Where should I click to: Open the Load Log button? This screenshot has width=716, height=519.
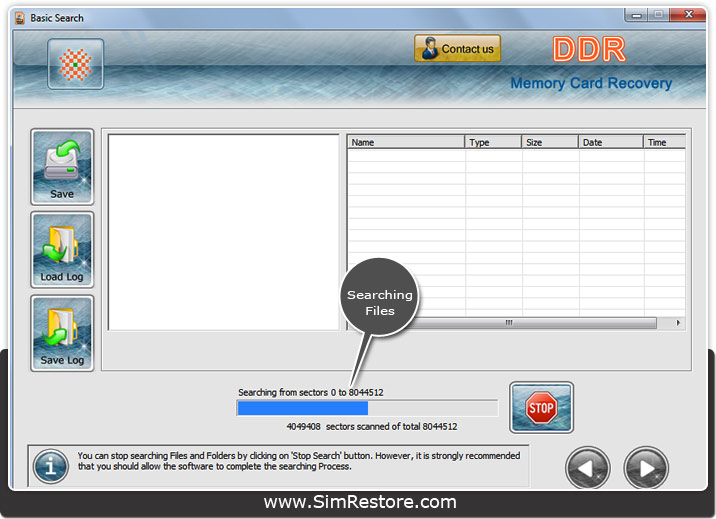click(x=62, y=250)
